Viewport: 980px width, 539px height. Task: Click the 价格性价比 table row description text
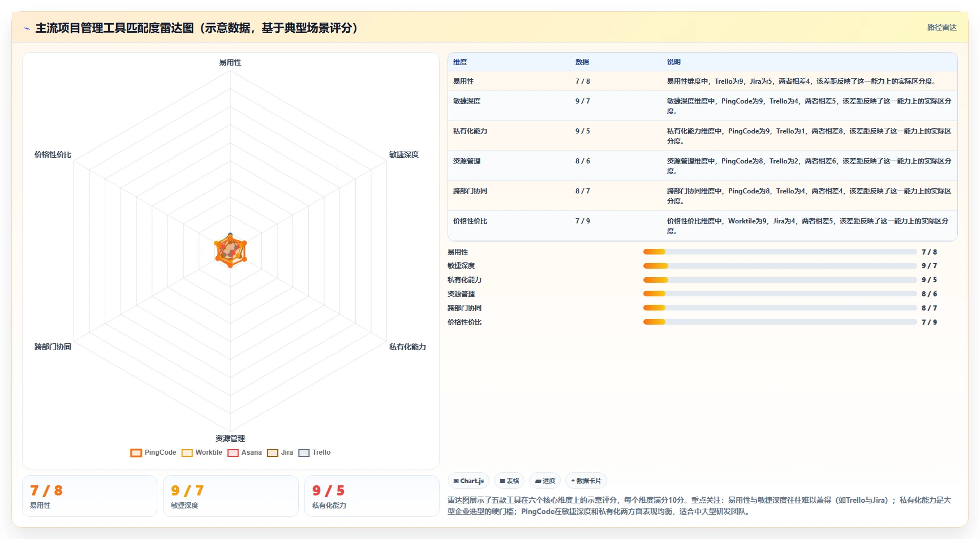point(808,226)
